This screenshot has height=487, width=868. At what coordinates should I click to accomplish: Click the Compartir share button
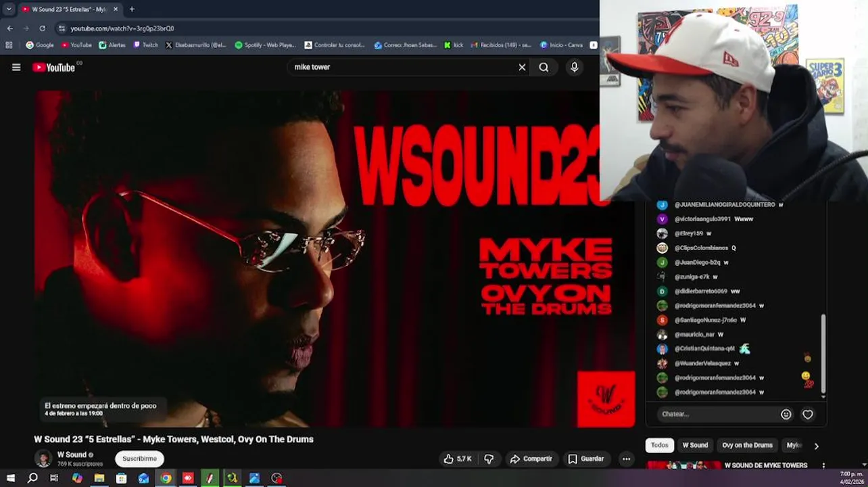pyautogui.click(x=531, y=459)
